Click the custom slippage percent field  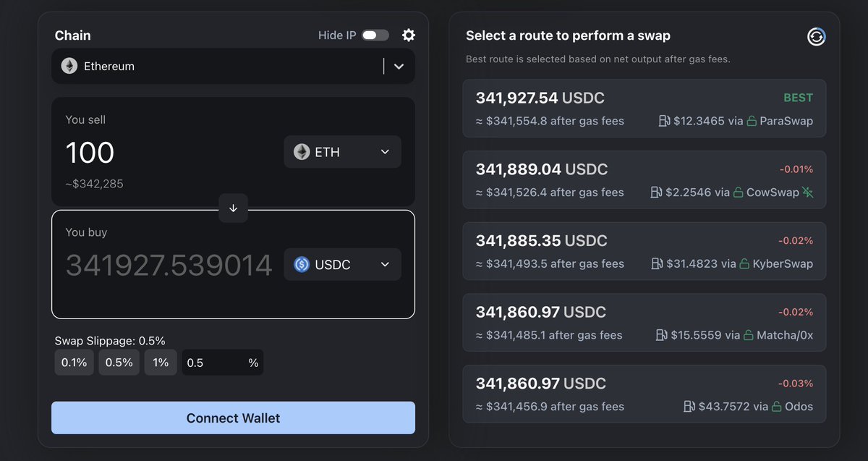[223, 363]
